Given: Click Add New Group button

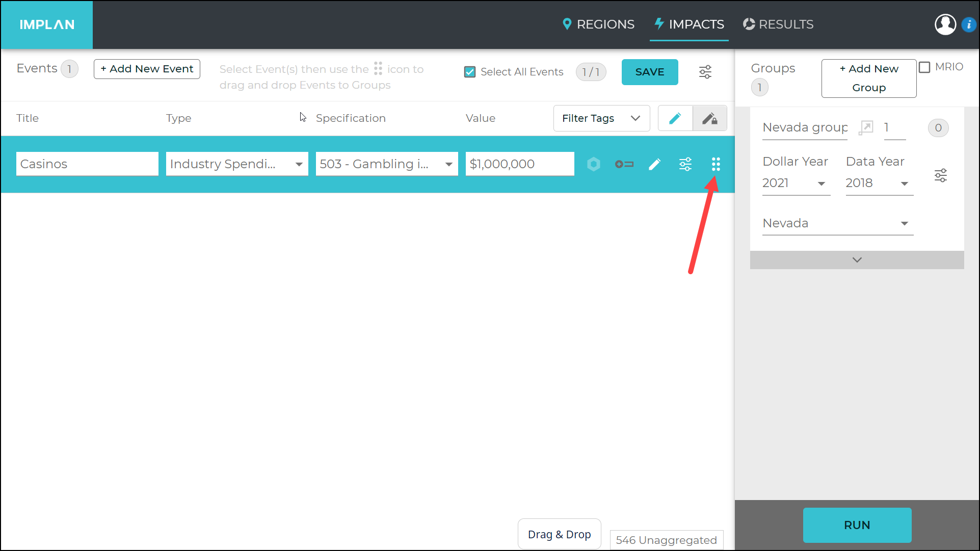Looking at the screenshot, I should pyautogui.click(x=869, y=78).
